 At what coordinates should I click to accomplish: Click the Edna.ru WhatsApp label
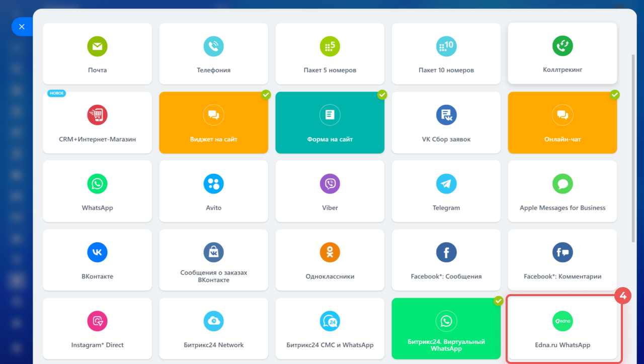(562, 345)
